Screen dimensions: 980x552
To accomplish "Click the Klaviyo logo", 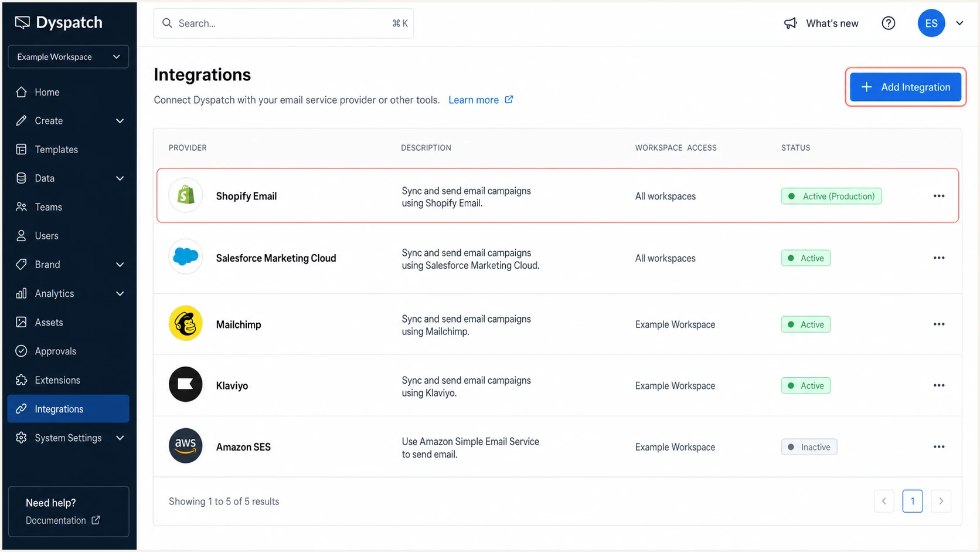I will coord(186,384).
